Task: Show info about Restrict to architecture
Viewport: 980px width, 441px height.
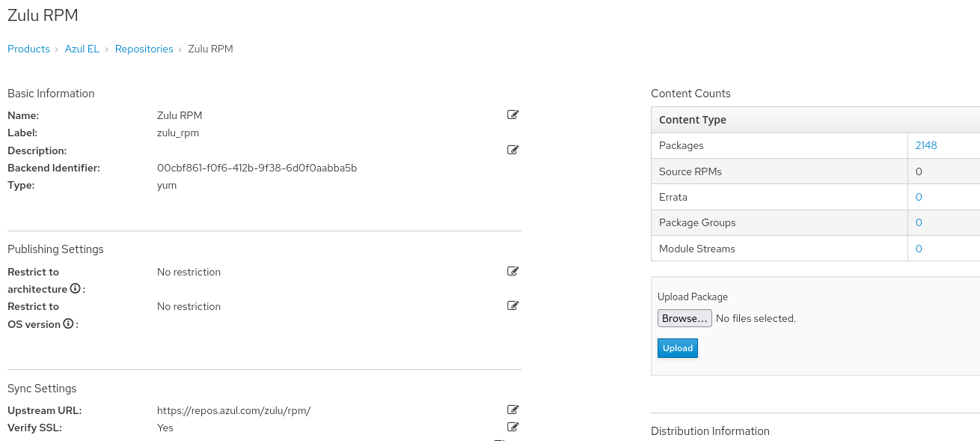Action: 75,289
